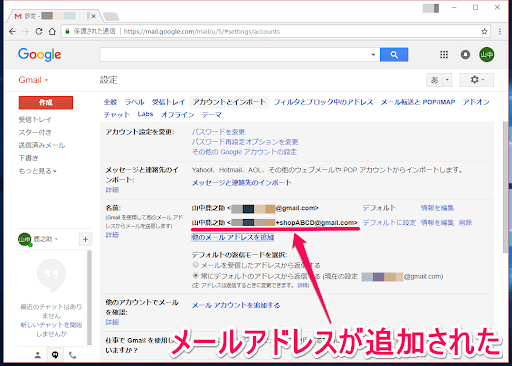The height and width of the screenshot is (366, 512).
Task: Select Hangouts conversations icon at bottom
Action: (55, 355)
